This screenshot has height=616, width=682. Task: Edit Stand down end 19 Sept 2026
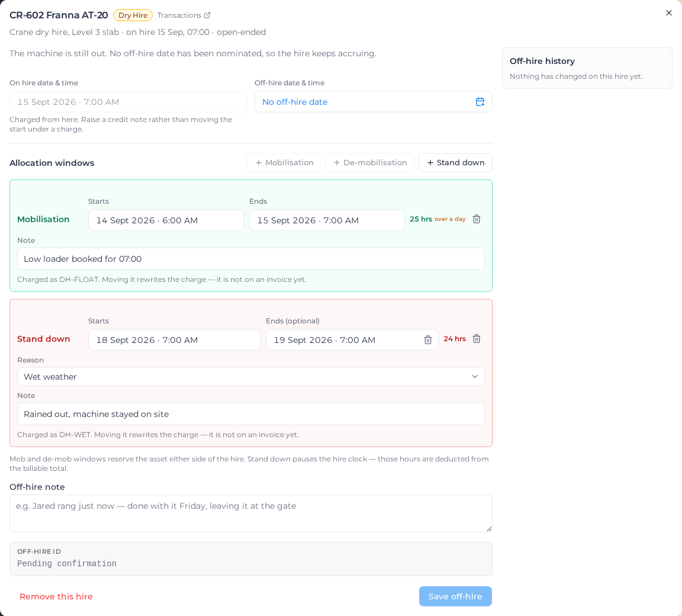pyautogui.click(x=352, y=340)
